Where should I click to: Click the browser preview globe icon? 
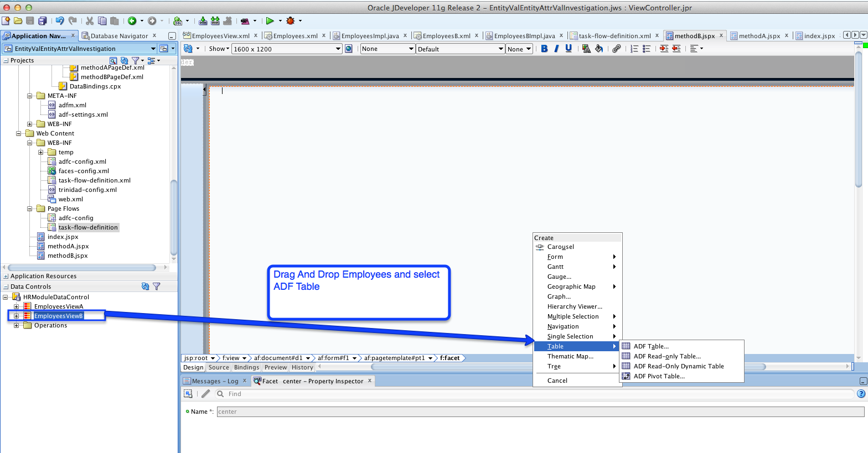coord(349,49)
